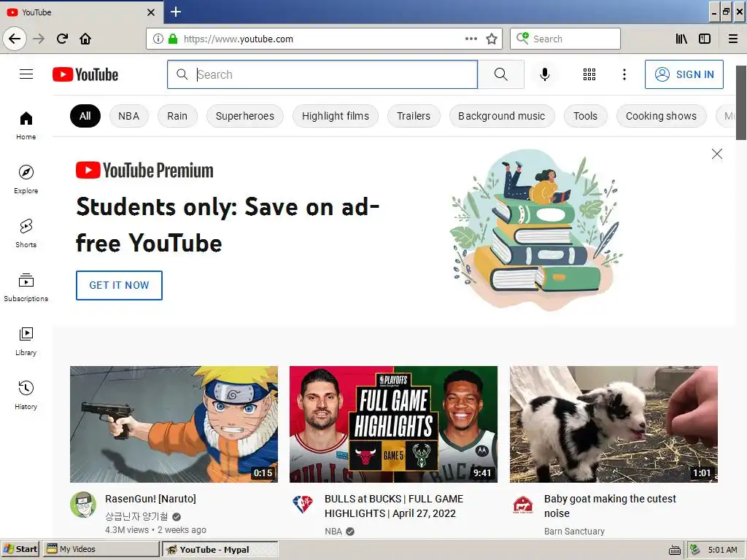Open the browser application menu
Viewport: 747px width, 560px height.
(x=733, y=39)
